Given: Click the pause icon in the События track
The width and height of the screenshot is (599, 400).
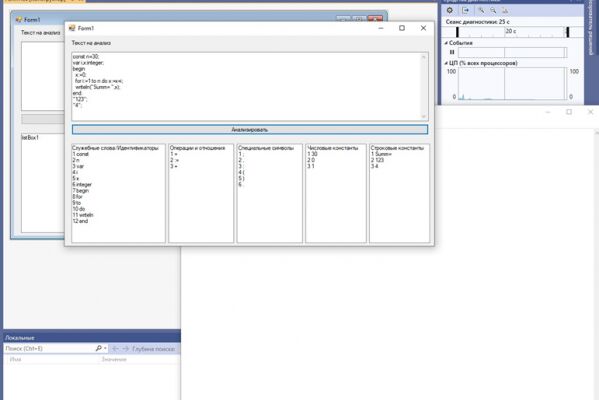Looking at the screenshot, I should point(452,52).
